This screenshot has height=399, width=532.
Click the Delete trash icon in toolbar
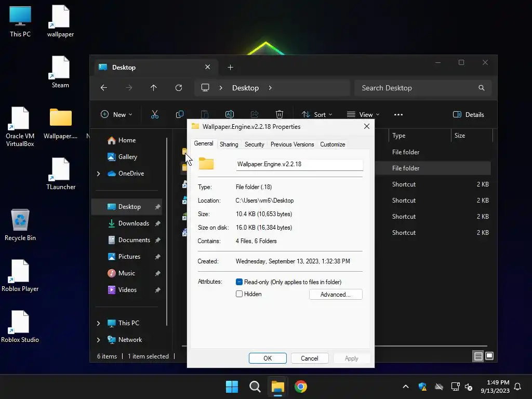coord(279,115)
